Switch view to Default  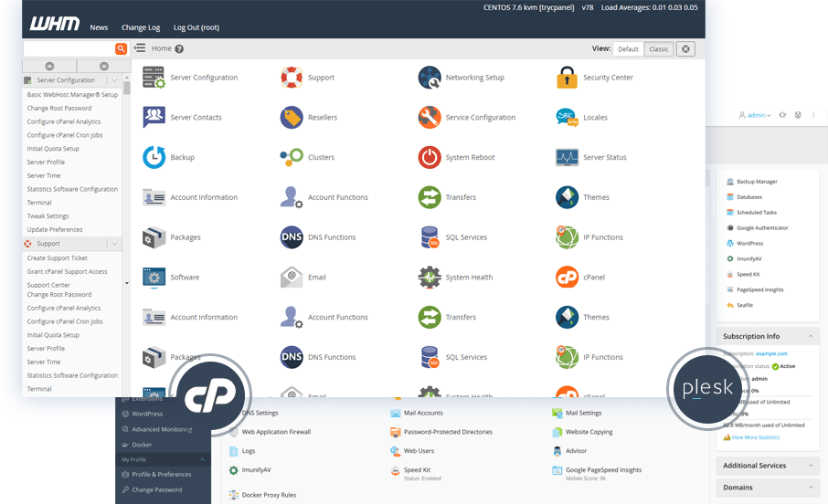(x=628, y=49)
